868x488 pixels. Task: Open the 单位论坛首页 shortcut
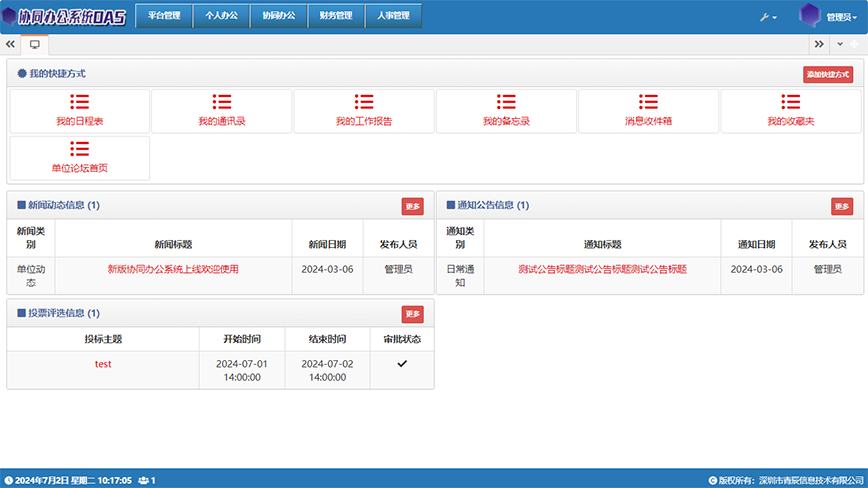80,158
